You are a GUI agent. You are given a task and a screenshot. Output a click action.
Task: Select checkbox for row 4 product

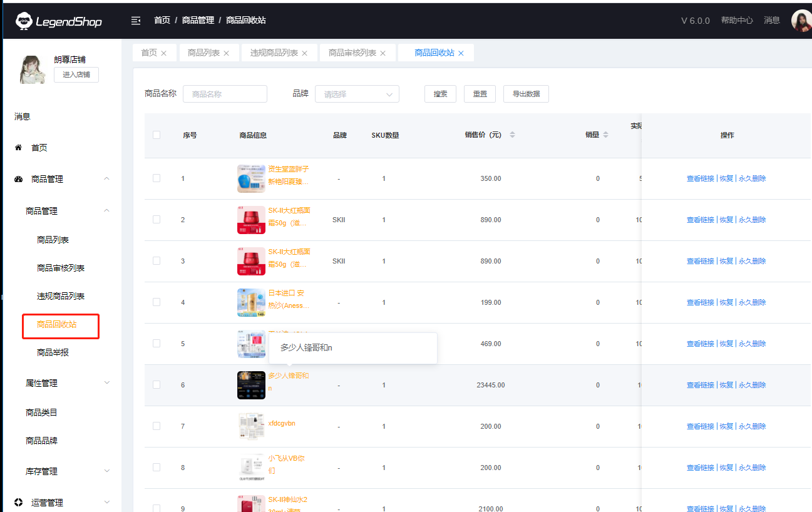pos(157,302)
